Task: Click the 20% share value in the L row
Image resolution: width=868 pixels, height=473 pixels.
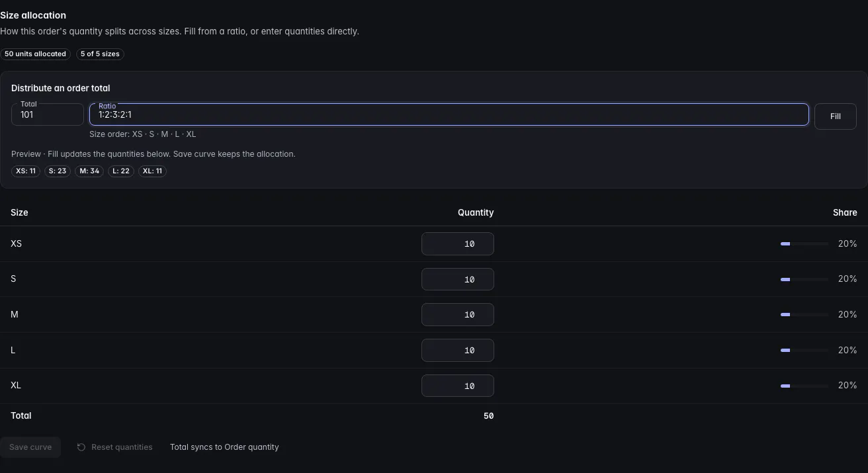Action: [847, 350]
